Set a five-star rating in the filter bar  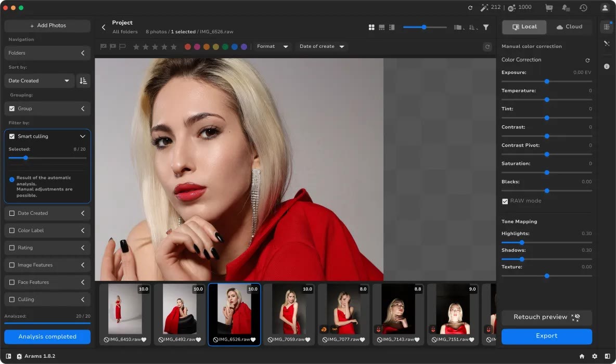(x=174, y=47)
